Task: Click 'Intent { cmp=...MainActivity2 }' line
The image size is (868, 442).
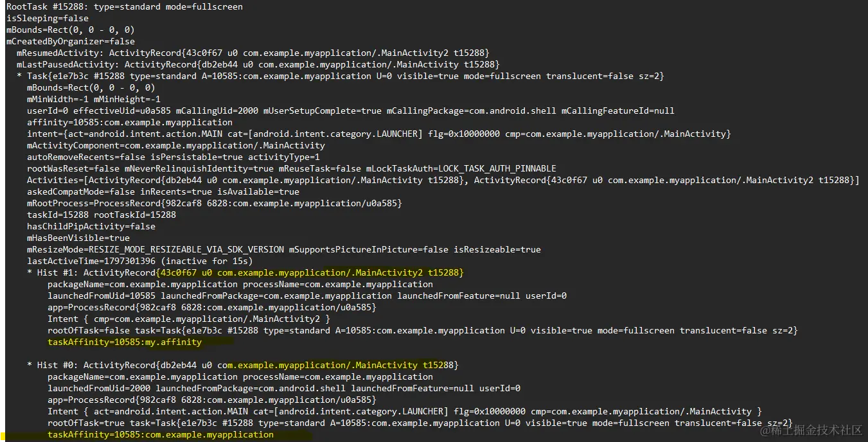Action: pos(189,319)
